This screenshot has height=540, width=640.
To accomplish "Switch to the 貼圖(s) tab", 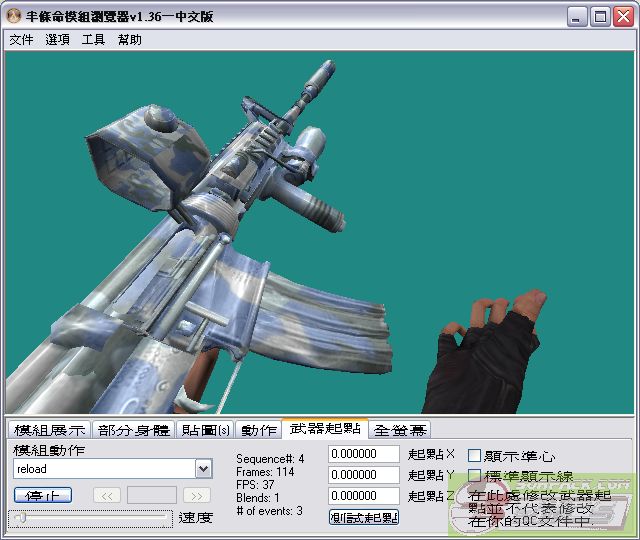I will [x=205, y=430].
